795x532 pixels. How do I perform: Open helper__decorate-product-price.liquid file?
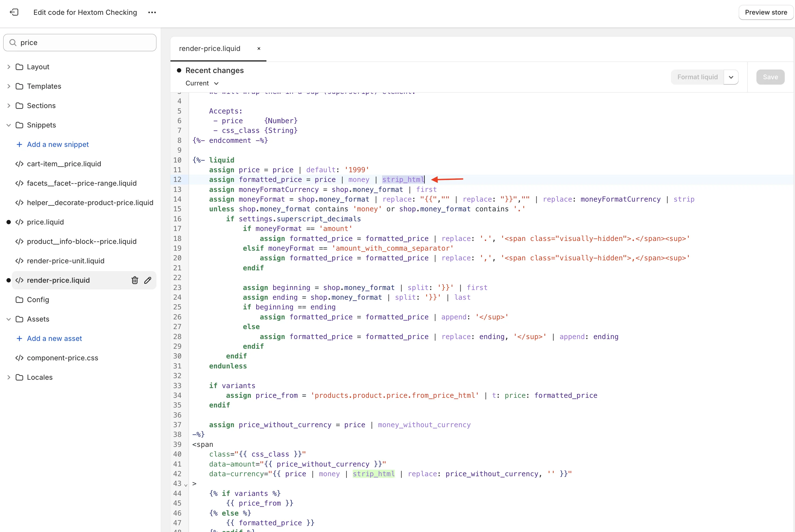point(90,203)
